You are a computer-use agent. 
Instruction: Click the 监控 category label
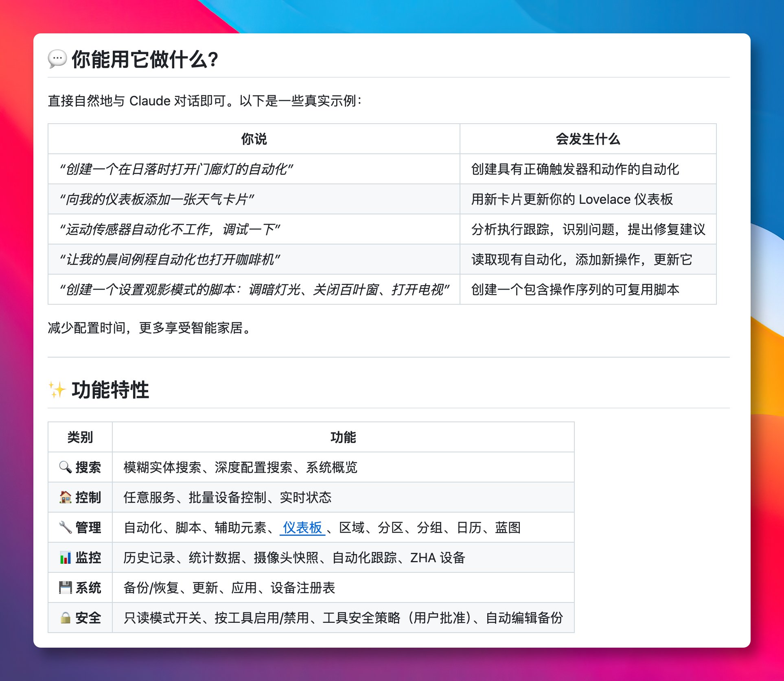tap(88, 557)
